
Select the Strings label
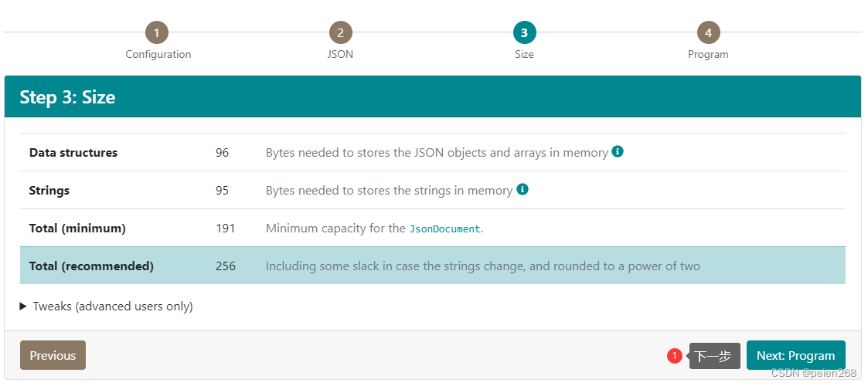[x=49, y=191]
